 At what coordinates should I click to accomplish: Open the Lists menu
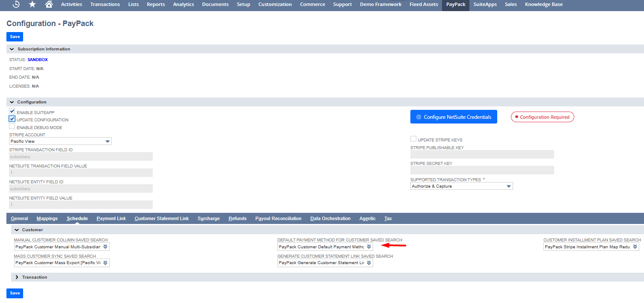[x=134, y=4]
